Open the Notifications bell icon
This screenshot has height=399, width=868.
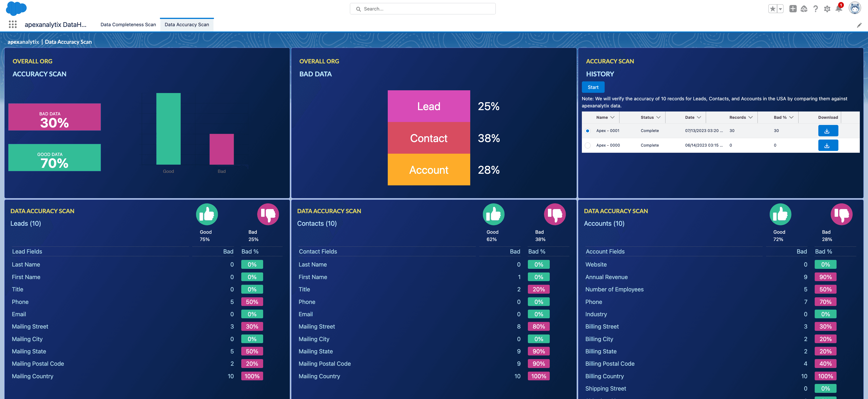[x=839, y=9]
